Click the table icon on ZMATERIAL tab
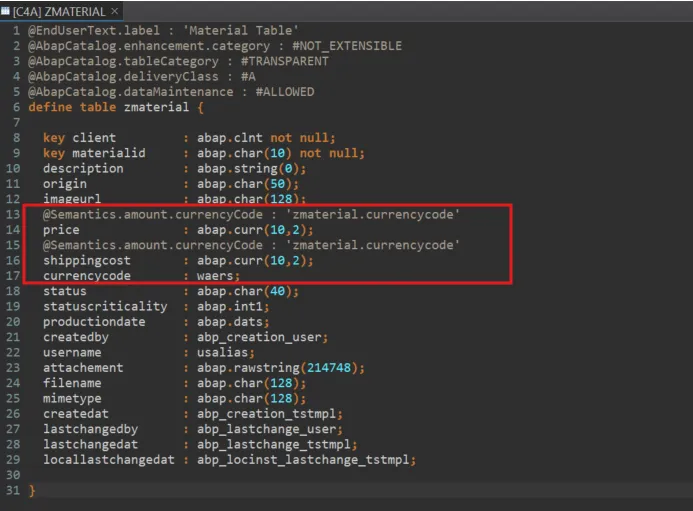This screenshot has height=511, width=693. pos(6,10)
